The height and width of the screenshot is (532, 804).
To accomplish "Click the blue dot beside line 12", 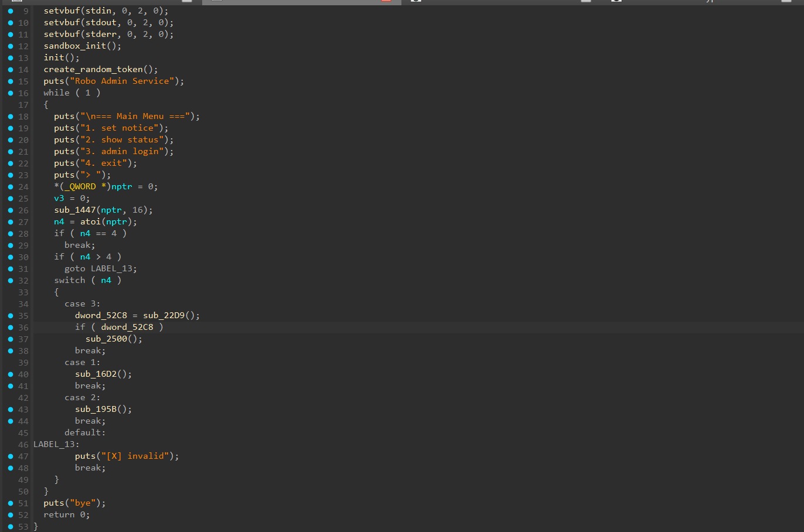I will click(x=11, y=46).
